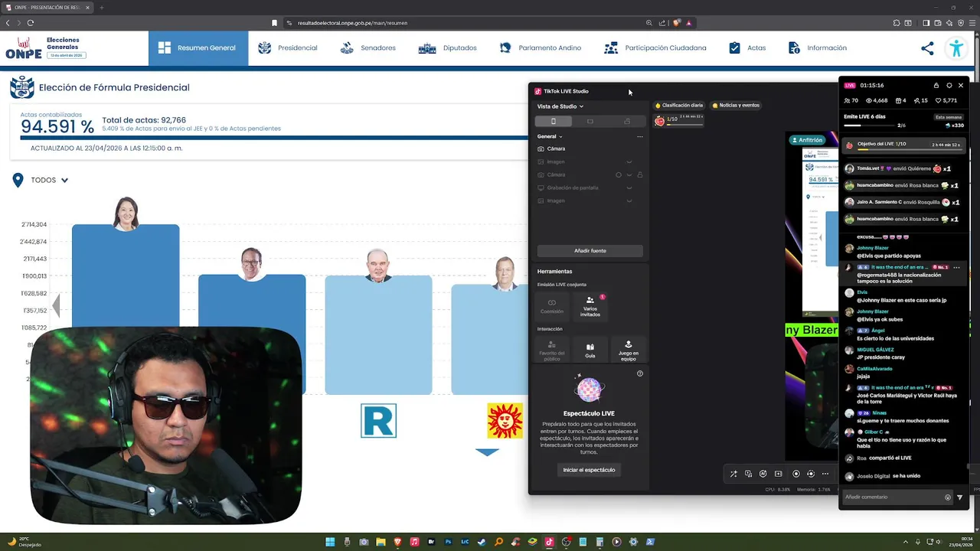Click the likes heart counter 5,771
This screenshot has width=980, height=551.
coord(946,100)
